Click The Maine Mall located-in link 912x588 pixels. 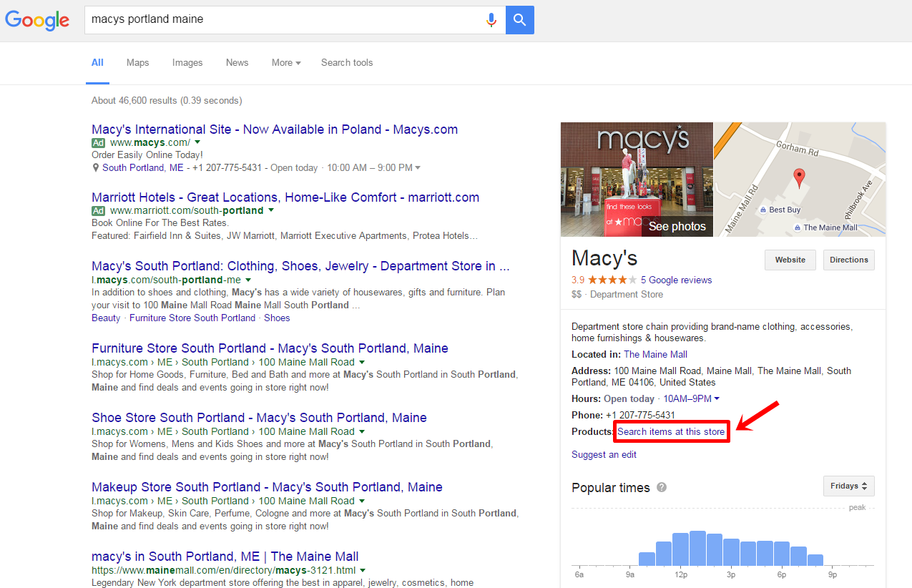point(655,354)
